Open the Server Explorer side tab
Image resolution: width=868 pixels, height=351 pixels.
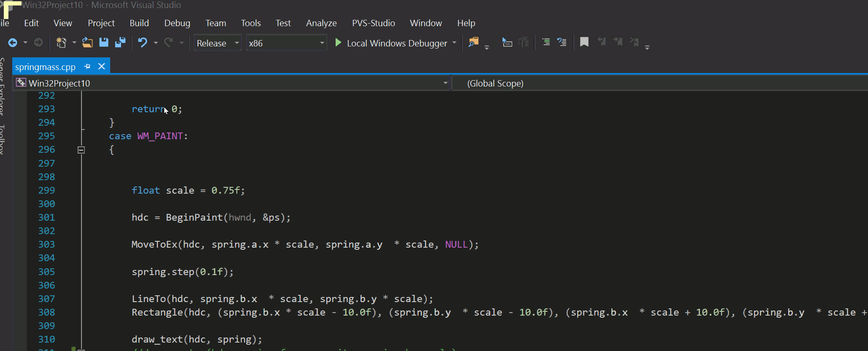2,86
